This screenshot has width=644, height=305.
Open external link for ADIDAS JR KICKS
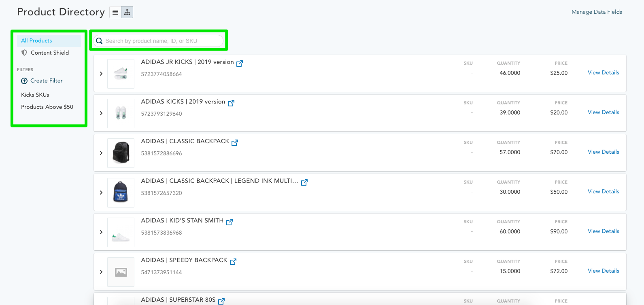240,64
